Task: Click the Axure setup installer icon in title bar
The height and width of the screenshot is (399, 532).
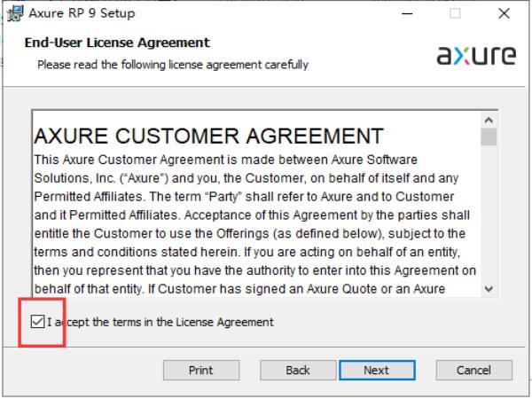Action: click(x=14, y=14)
